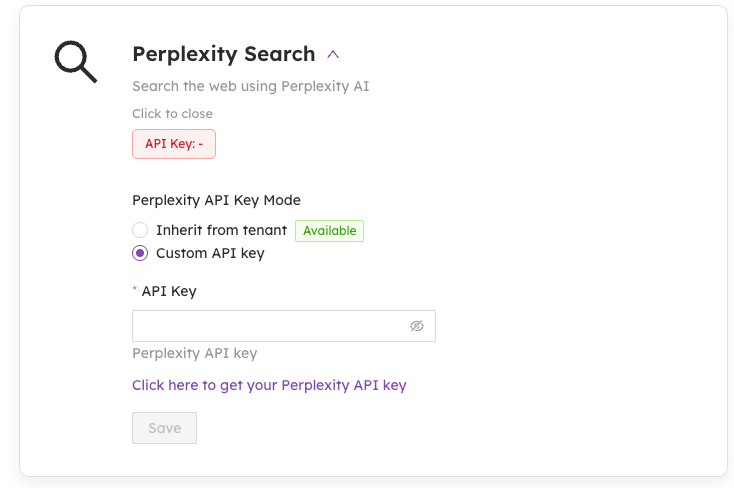Click the Perplexity Search heading
Image resolution: width=734 pixels, height=488 pixels.
click(x=223, y=54)
